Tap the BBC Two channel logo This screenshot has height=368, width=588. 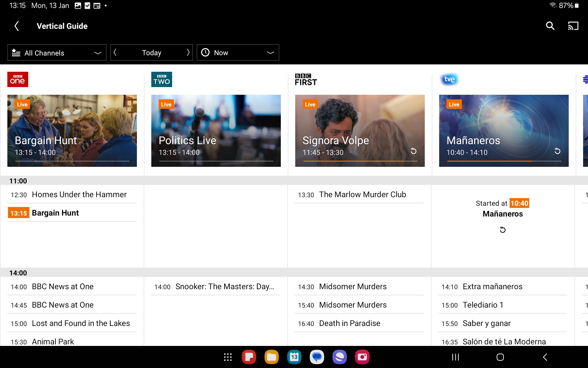pyautogui.click(x=162, y=79)
